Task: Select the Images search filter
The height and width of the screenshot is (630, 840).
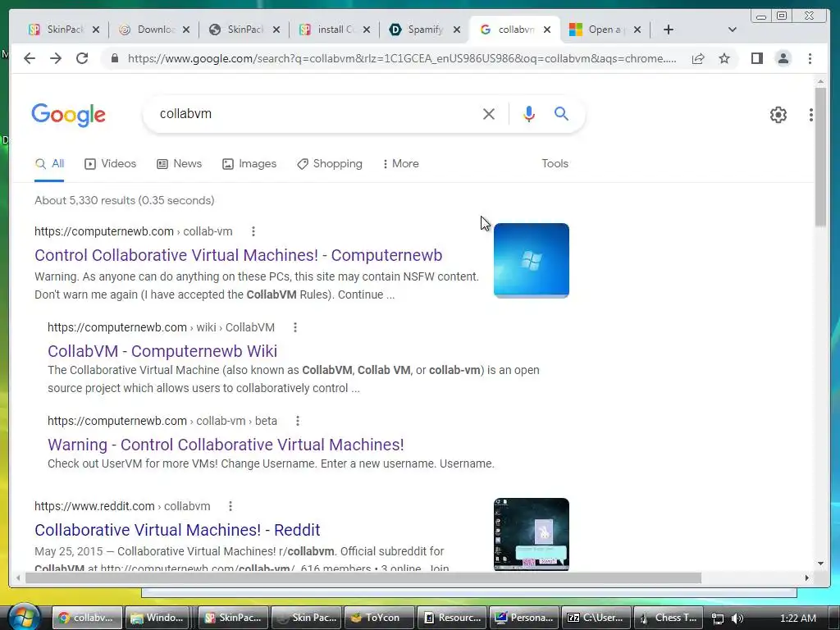Action: [x=249, y=164]
